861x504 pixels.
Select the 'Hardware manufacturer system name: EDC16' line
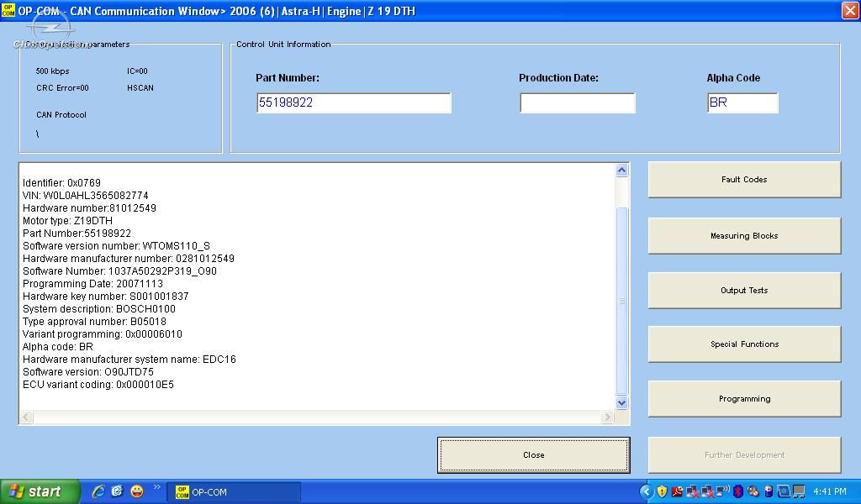(x=129, y=360)
